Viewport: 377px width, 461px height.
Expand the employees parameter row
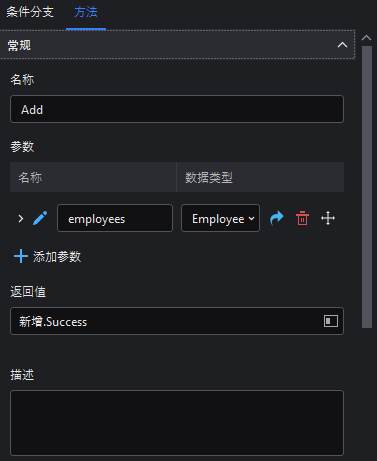point(21,219)
